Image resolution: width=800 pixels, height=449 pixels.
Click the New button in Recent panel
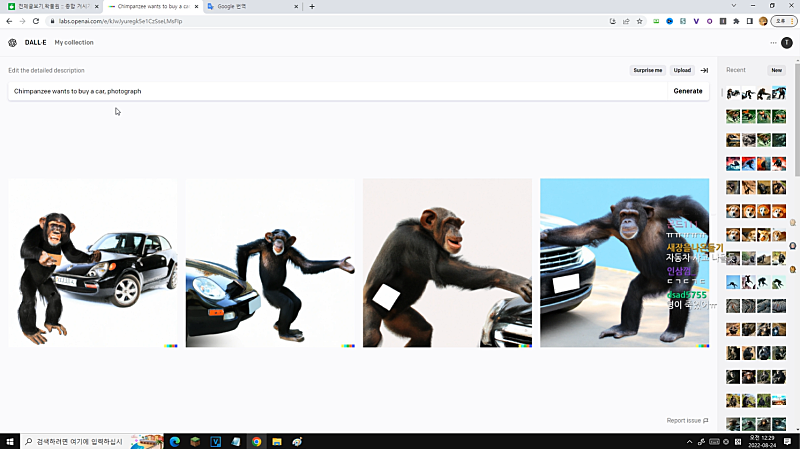(x=776, y=70)
